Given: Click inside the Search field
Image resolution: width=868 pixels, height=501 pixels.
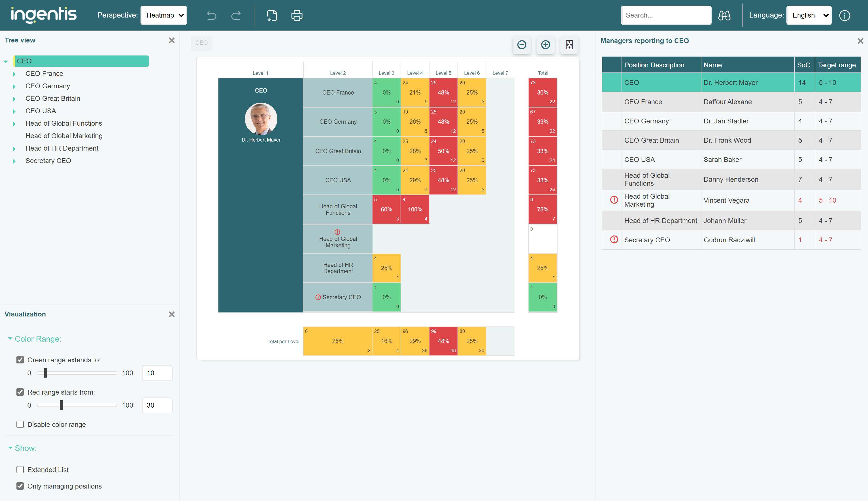Looking at the screenshot, I should point(666,15).
